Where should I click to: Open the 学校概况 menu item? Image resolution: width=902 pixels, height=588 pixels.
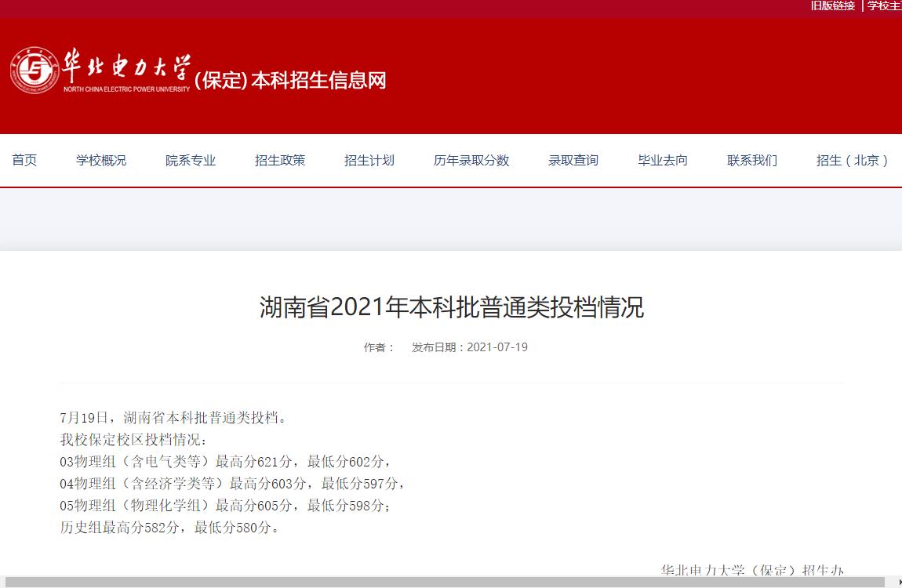click(x=101, y=161)
